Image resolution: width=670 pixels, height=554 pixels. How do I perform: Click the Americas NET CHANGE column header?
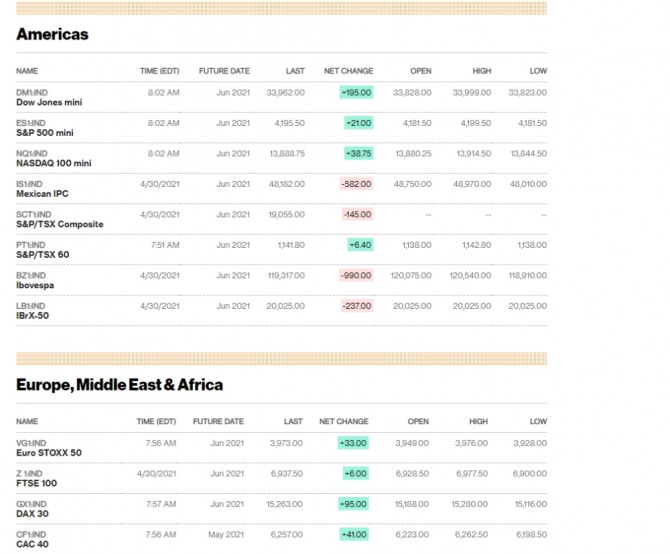pyautogui.click(x=348, y=71)
